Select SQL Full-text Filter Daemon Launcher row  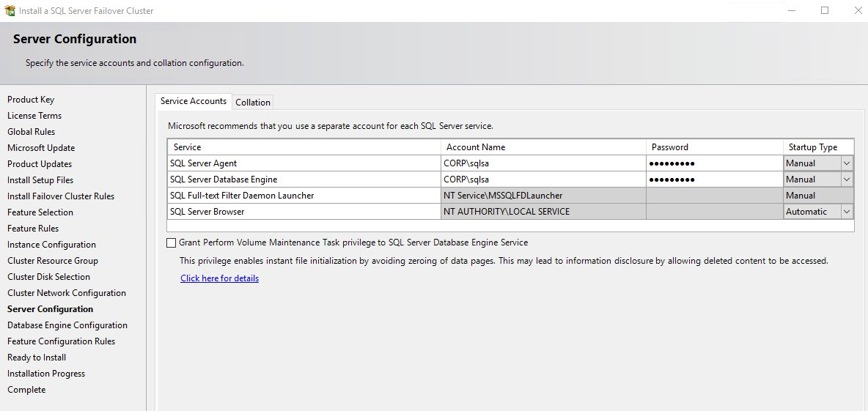304,196
